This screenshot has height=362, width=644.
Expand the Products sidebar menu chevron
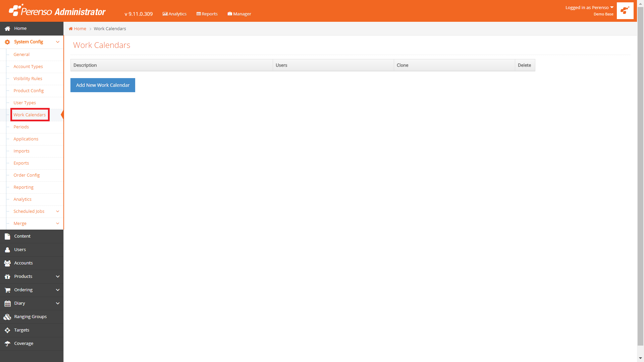(x=58, y=277)
